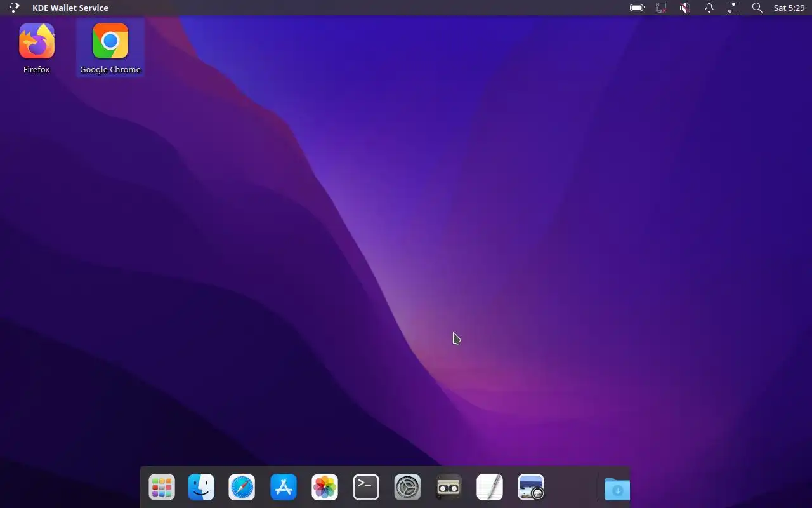812x508 pixels.
Task: Open the Firefox desktop shortcut
Action: point(37,48)
